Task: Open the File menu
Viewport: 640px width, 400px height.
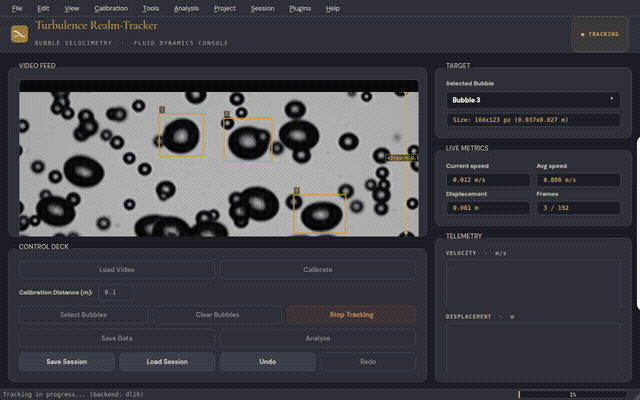Action: 17,8
